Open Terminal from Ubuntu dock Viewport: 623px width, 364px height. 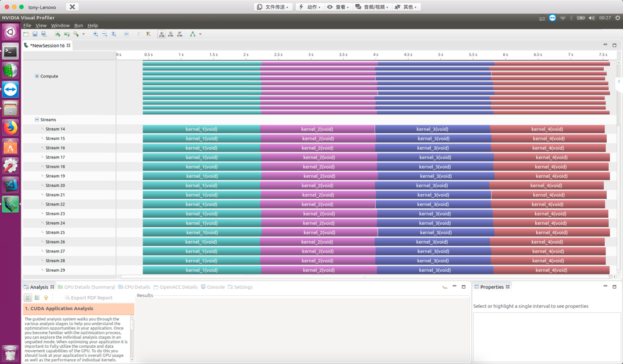tap(10, 52)
